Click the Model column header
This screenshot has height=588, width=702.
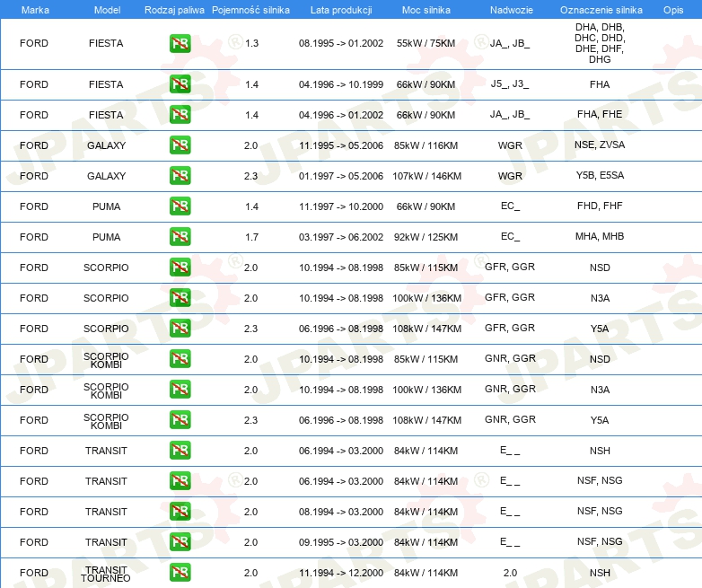coord(107,10)
